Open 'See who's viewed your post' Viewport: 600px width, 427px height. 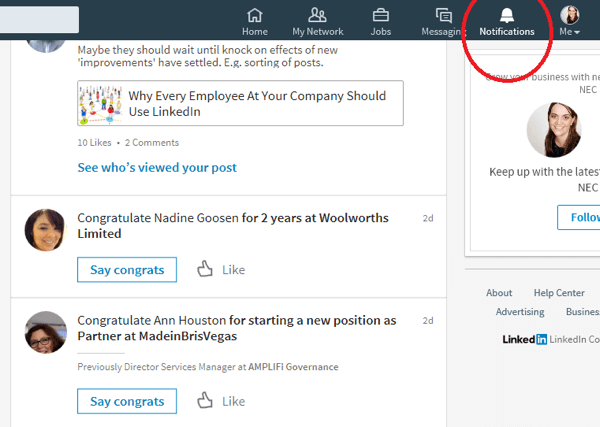click(x=157, y=168)
